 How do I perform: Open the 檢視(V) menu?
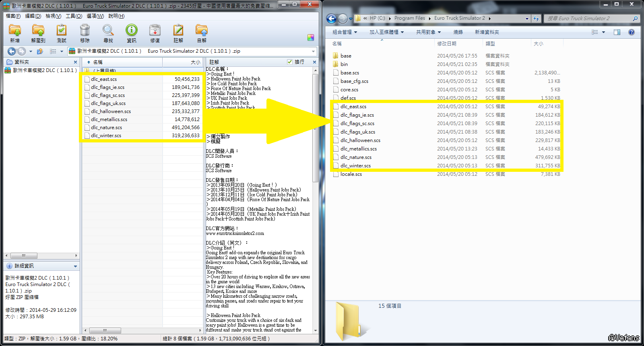click(x=53, y=16)
